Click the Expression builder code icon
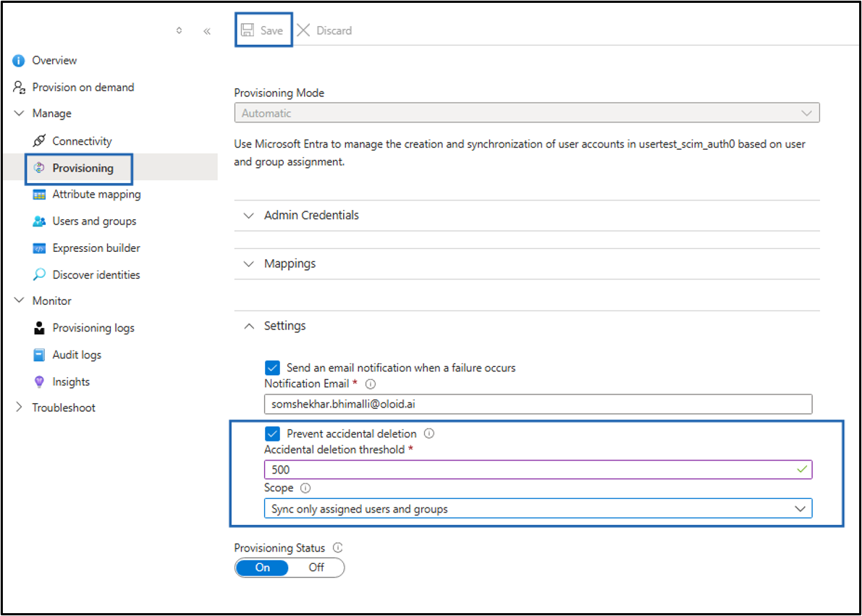 click(x=39, y=248)
